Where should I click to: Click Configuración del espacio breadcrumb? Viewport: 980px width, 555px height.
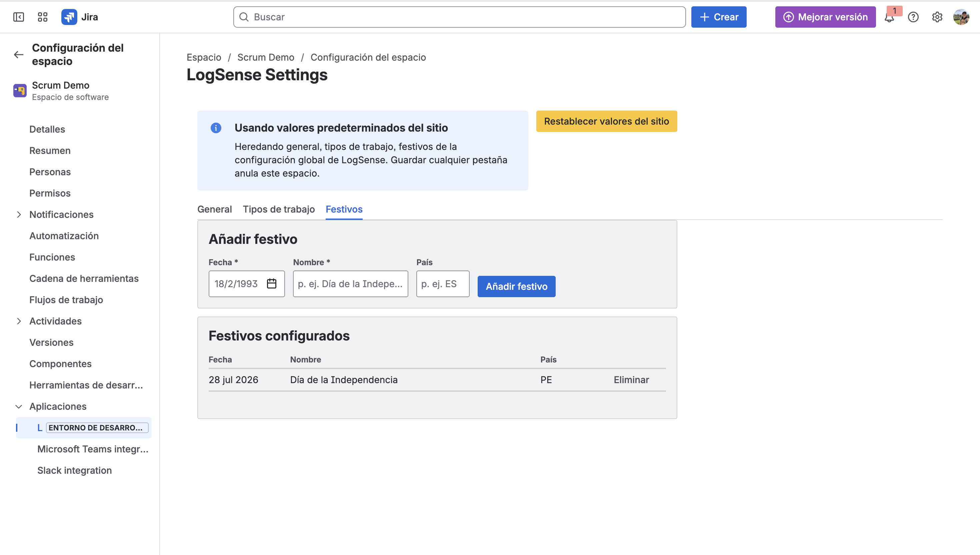(x=368, y=57)
